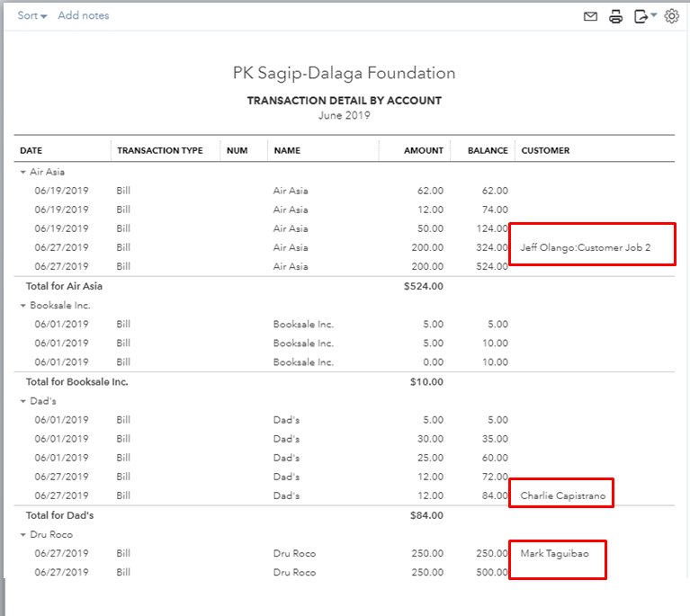Viewport: 690px width, 616px height.
Task: Open the export report icon menu
Action: 645,16
